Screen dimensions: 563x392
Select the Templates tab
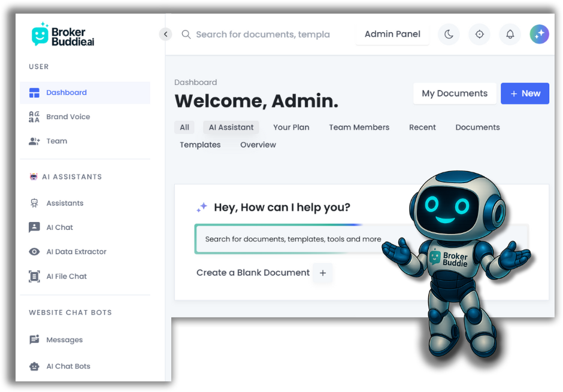pyautogui.click(x=200, y=145)
